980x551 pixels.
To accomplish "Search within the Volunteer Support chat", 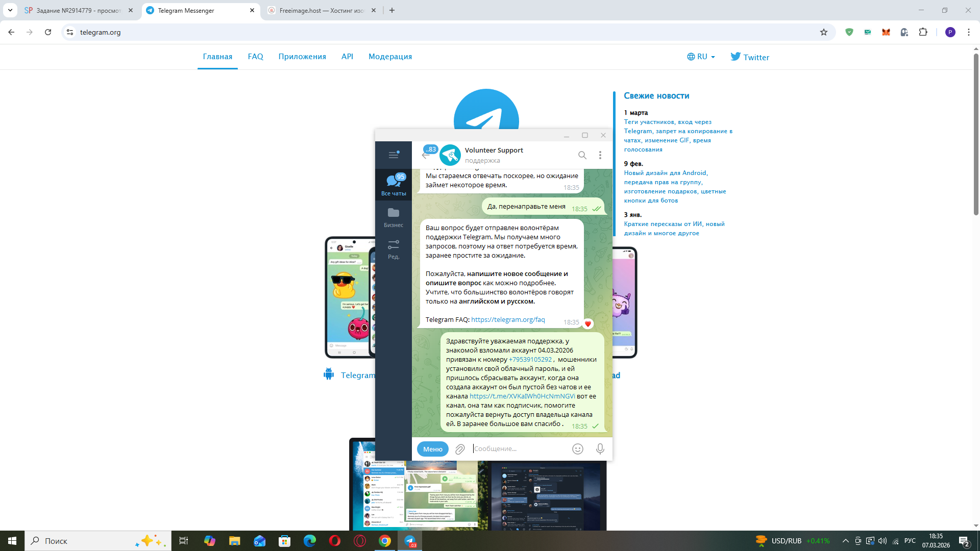I will tap(582, 155).
